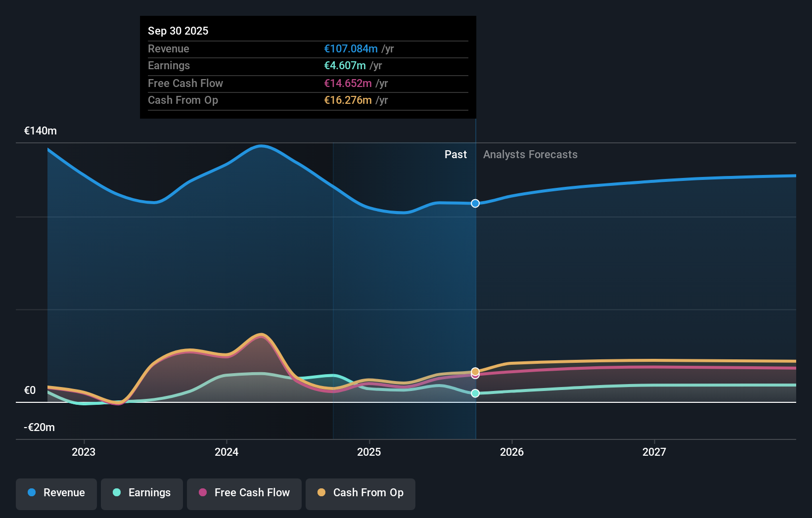
Task: Toggle the Revenue series visibility
Action: coord(56,493)
